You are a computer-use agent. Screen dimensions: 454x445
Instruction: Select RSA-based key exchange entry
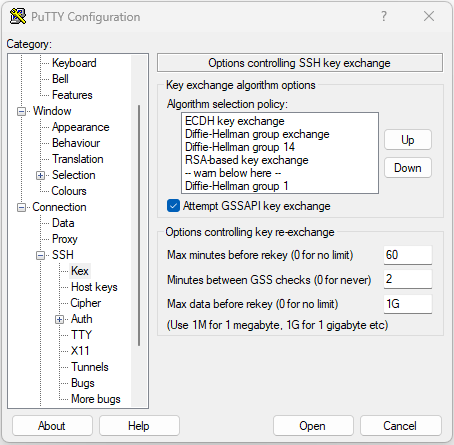[x=247, y=160]
